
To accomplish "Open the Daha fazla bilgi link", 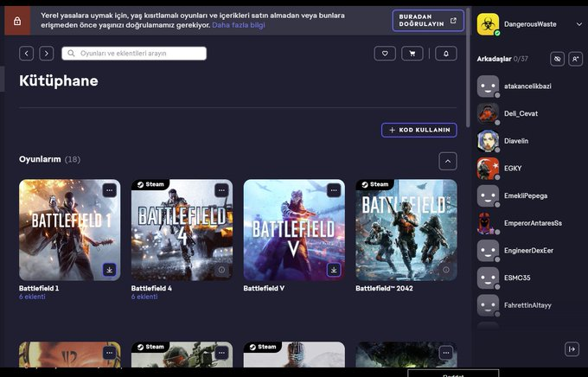I will pos(239,25).
